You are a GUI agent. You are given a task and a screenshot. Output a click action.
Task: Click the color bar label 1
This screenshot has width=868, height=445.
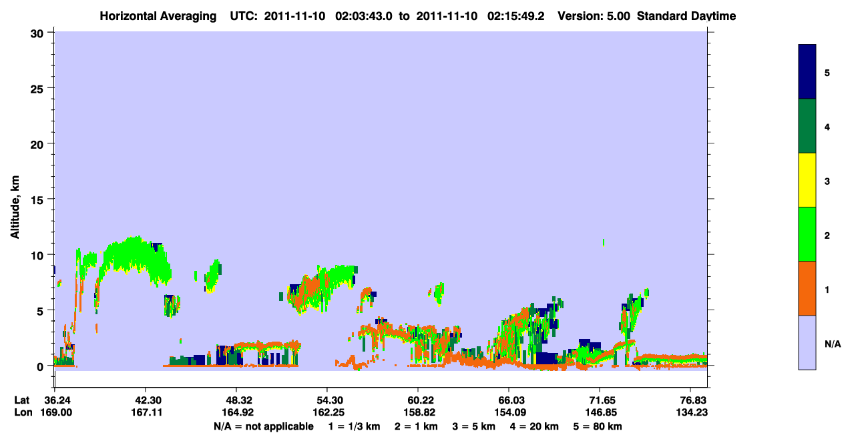pos(827,289)
